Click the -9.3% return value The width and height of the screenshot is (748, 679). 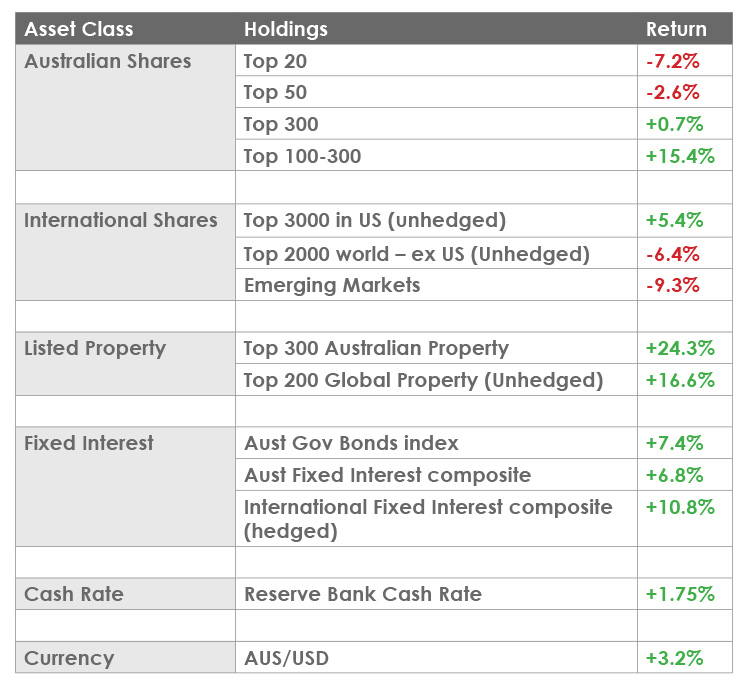point(673,285)
